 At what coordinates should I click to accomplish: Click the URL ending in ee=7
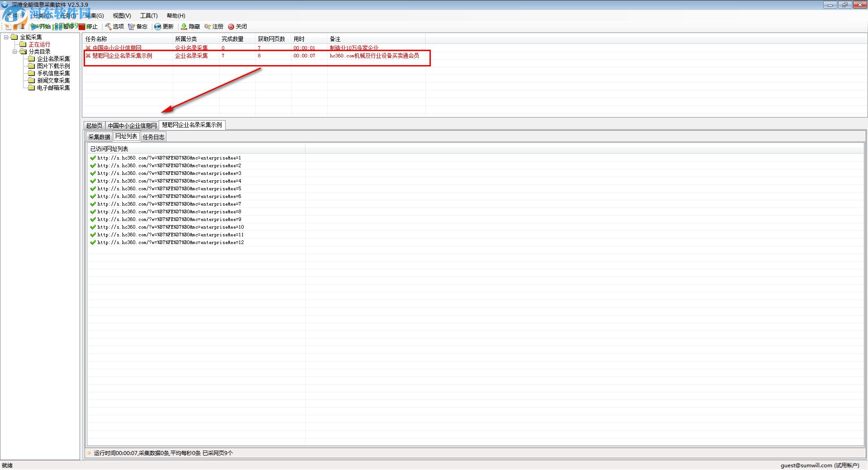169,204
